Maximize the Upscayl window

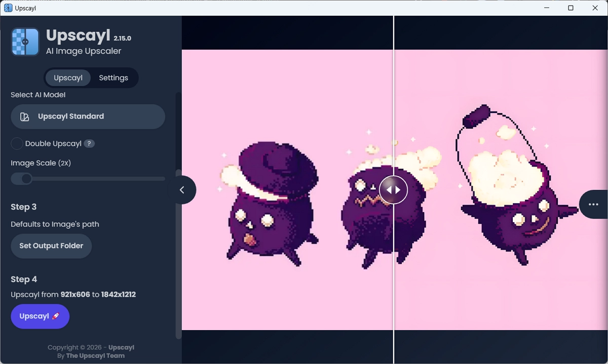click(x=571, y=8)
